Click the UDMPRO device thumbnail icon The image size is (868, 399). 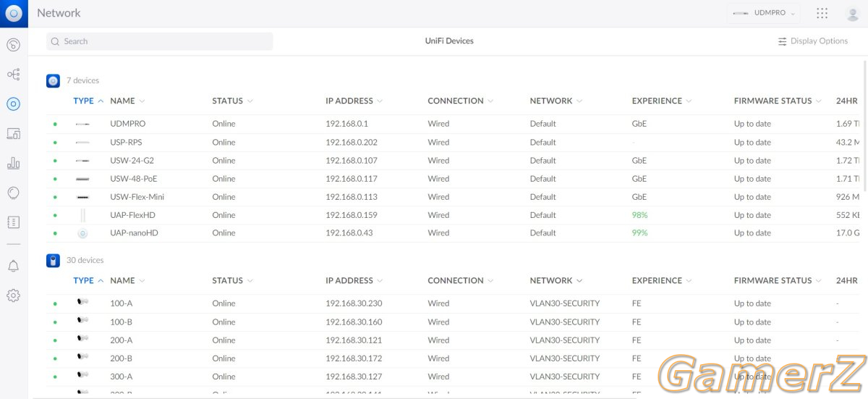[82, 124]
